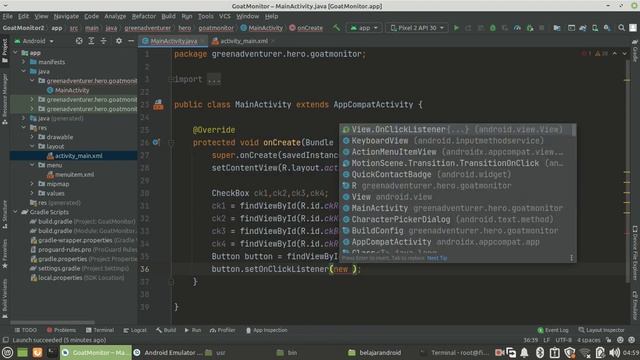Click the LF line separator status widget
Image resolution: width=640 pixels, height=360 pixels.
click(547, 340)
